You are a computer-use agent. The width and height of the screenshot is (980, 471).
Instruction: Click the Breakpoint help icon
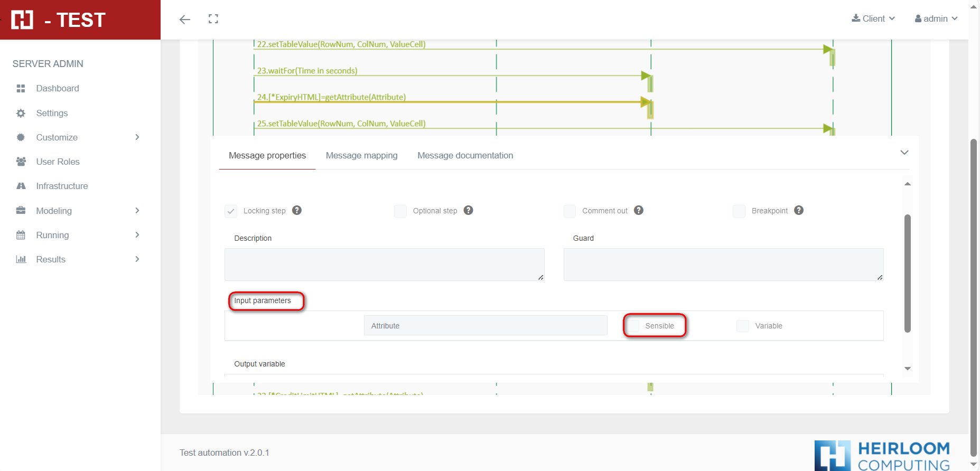tap(799, 210)
